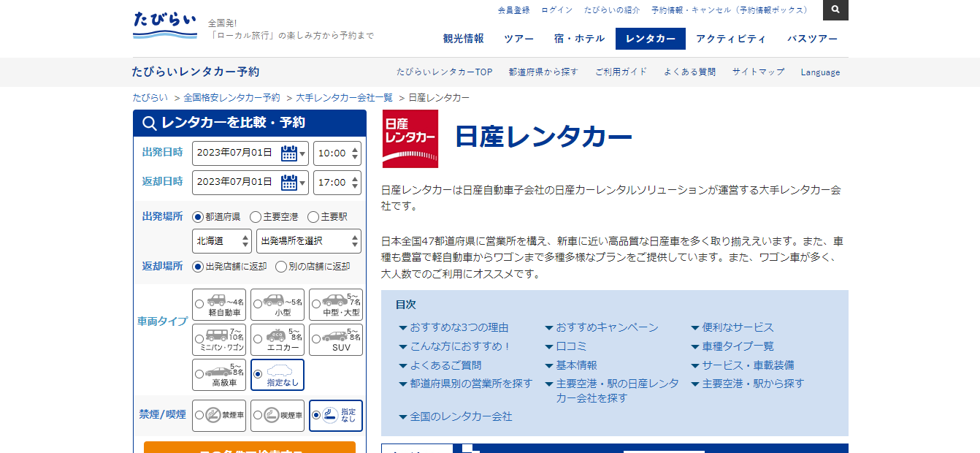
Task: Click the ログイン link
Action: point(556,10)
